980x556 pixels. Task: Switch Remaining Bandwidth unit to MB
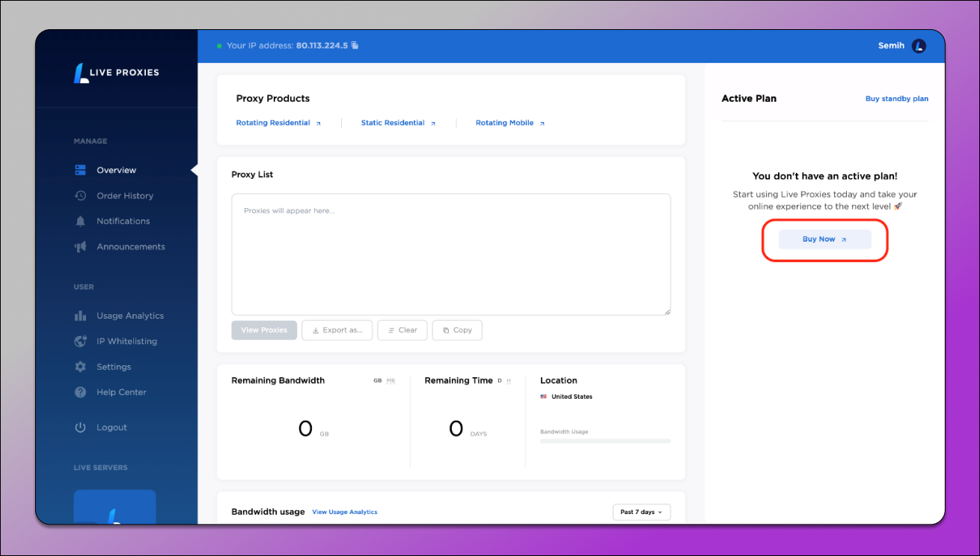(391, 381)
